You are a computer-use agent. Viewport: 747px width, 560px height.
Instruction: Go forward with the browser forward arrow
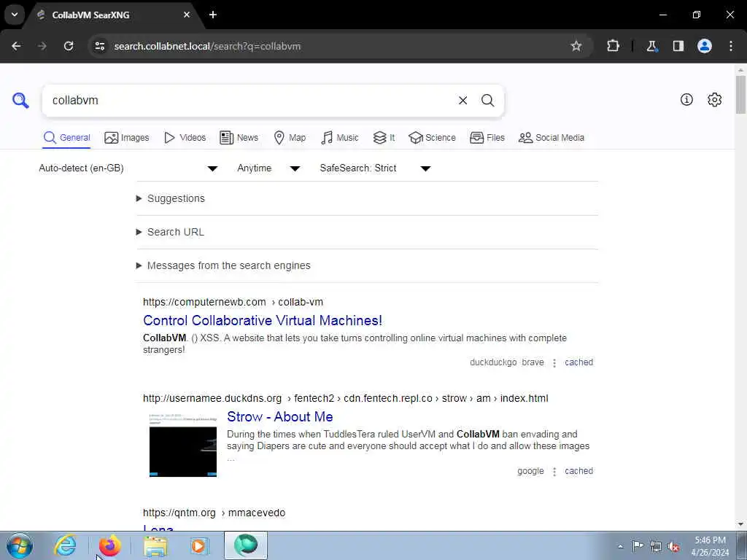(x=42, y=46)
